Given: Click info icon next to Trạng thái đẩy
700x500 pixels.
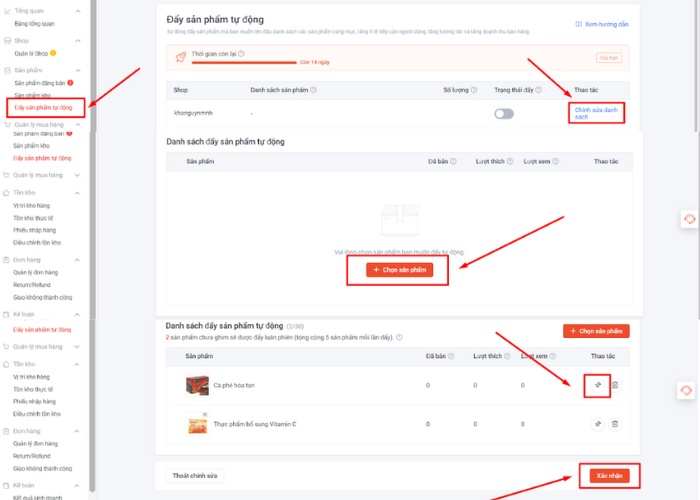Looking at the screenshot, I should tap(538, 90).
